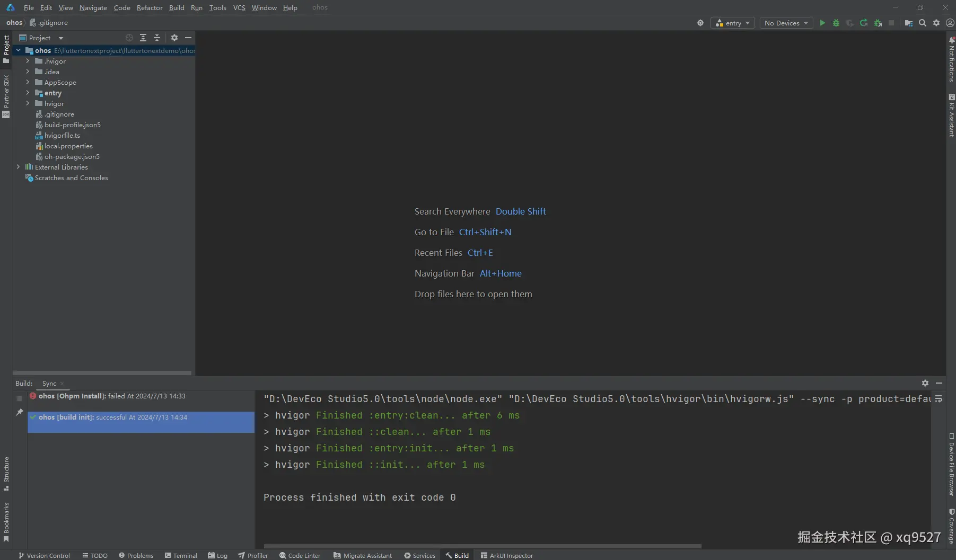Open the VCS menu
Screen dimensions: 956x560
pos(239,7)
